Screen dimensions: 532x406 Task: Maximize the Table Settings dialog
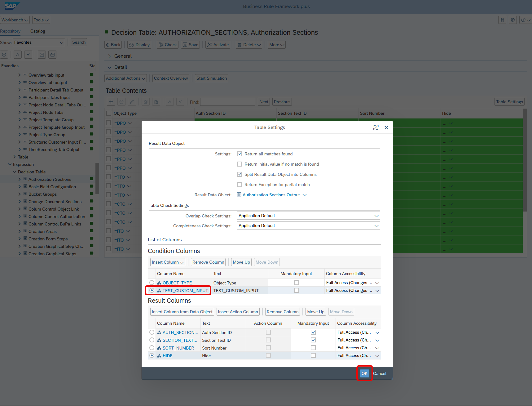point(376,127)
